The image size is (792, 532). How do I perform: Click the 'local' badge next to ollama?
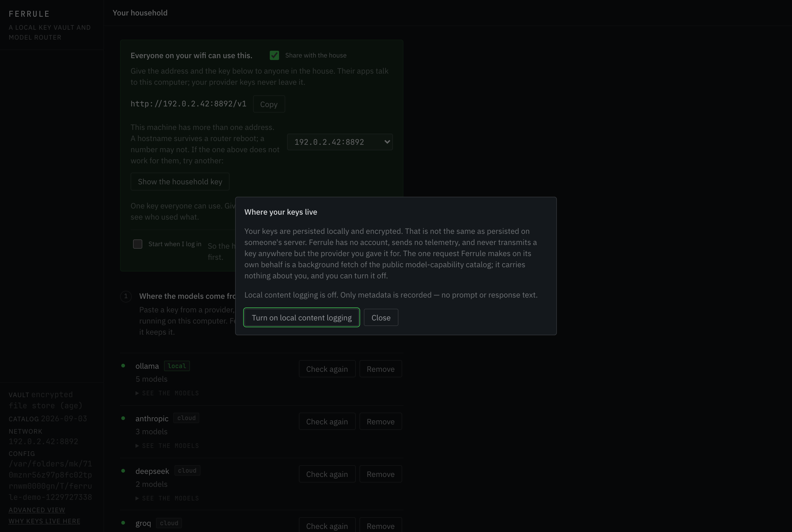click(177, 366)
